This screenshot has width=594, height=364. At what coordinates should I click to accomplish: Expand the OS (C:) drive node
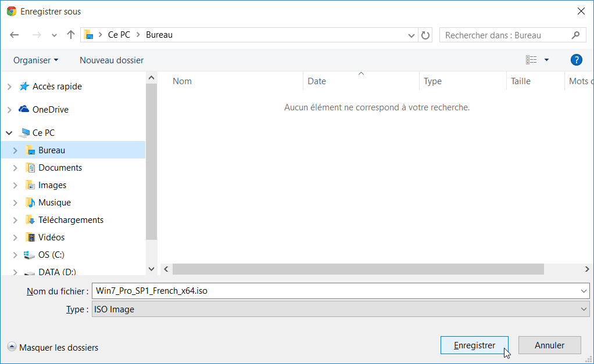click(x=15, y=255)
